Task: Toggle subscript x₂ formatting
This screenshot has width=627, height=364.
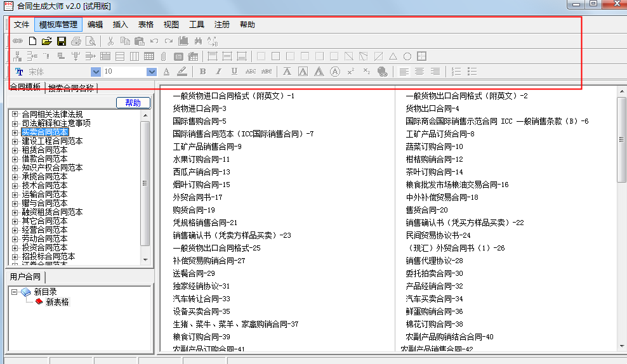Action: 366,72
